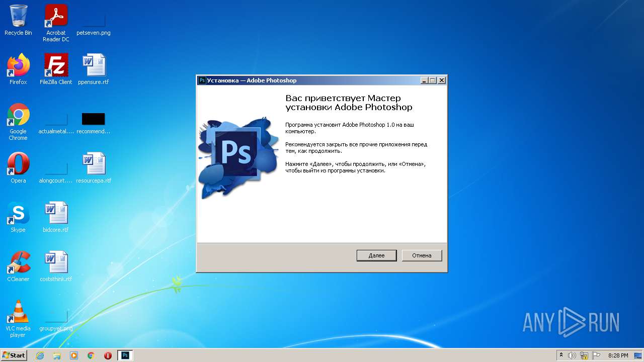Select the coststhink.rtf document icon
This screenshot has height=362, width=644.
[x=56, y=266]
